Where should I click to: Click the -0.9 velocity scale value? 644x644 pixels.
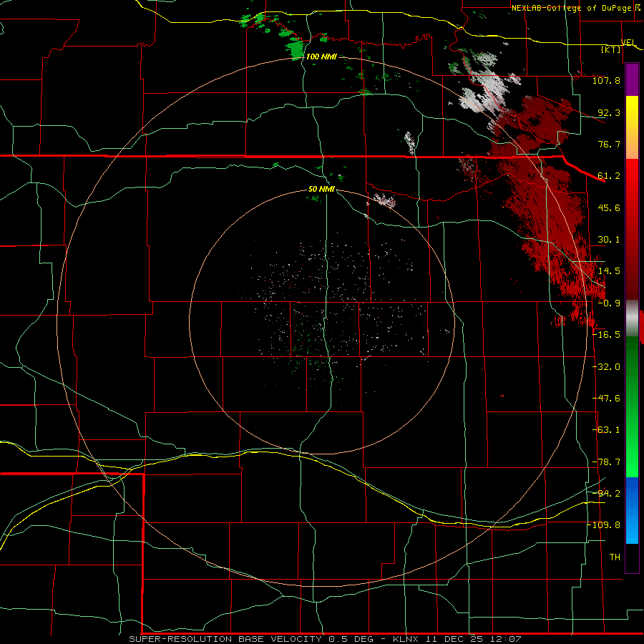609,303
